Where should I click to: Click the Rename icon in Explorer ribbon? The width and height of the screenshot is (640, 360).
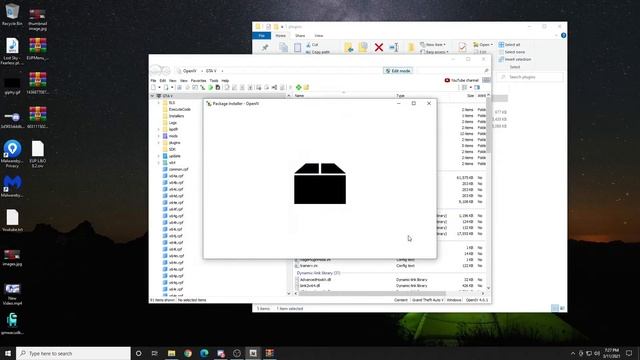[394, 47]
